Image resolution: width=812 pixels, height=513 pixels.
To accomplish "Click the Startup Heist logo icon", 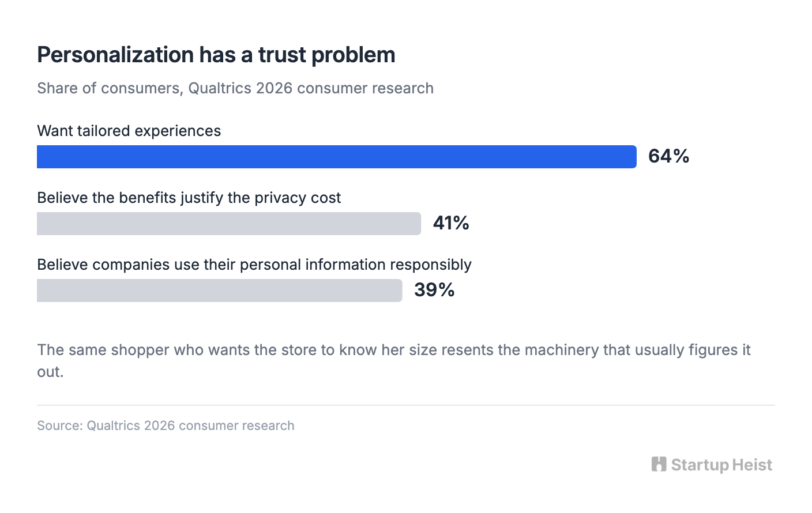I will click(x=659, y=464).
